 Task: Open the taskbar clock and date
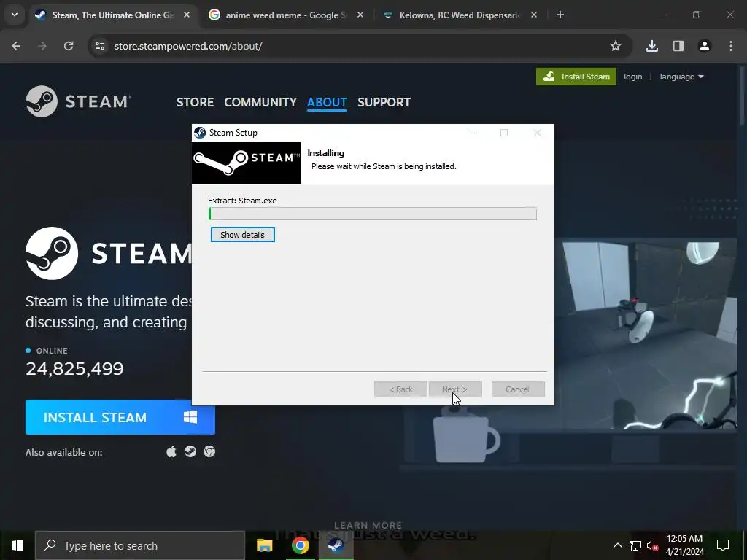[684, 545]
